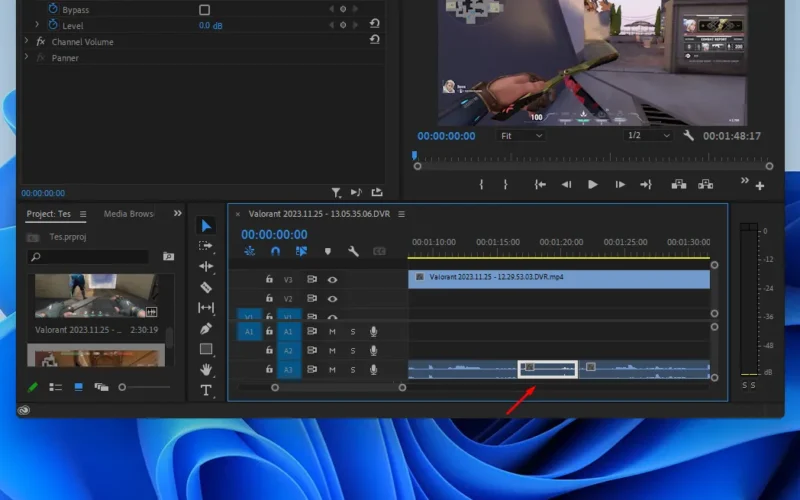Expand Channel Volume effect
This screenshot has height=500, width=800.
tap(27, 40)
